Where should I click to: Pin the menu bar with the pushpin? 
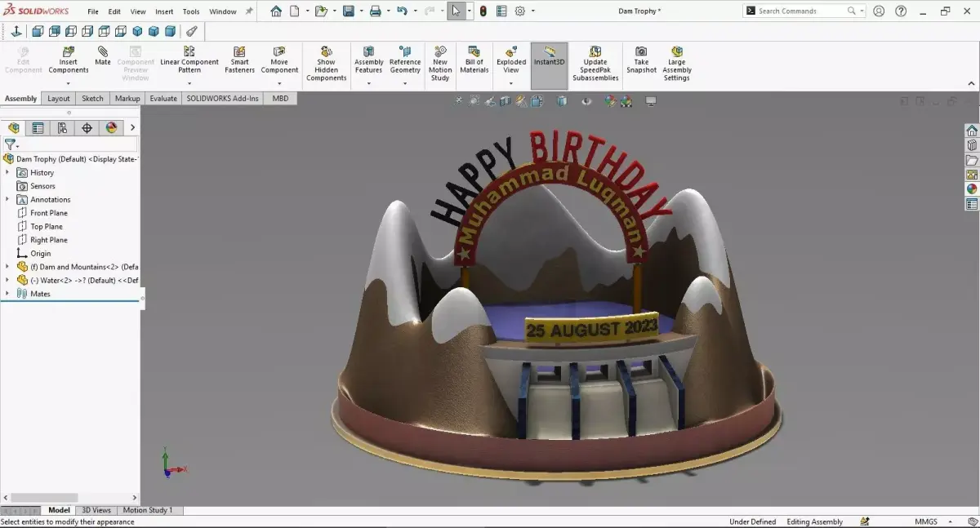tap(249, 11)
